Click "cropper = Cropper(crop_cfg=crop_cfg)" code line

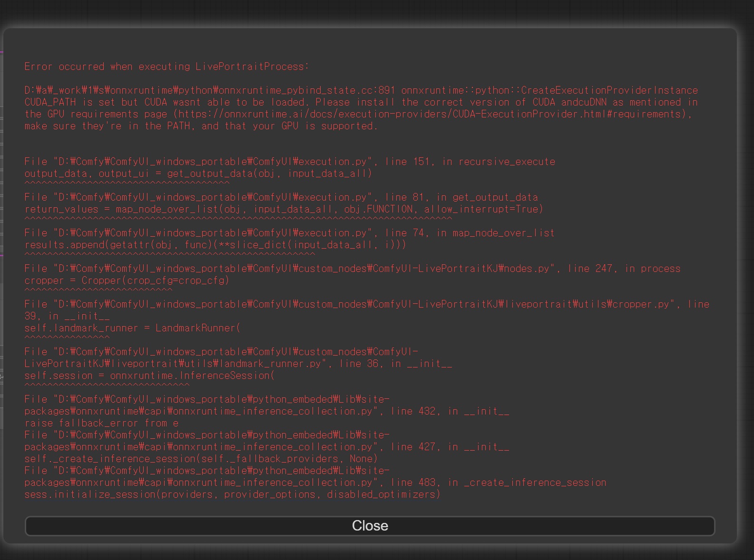127,280
